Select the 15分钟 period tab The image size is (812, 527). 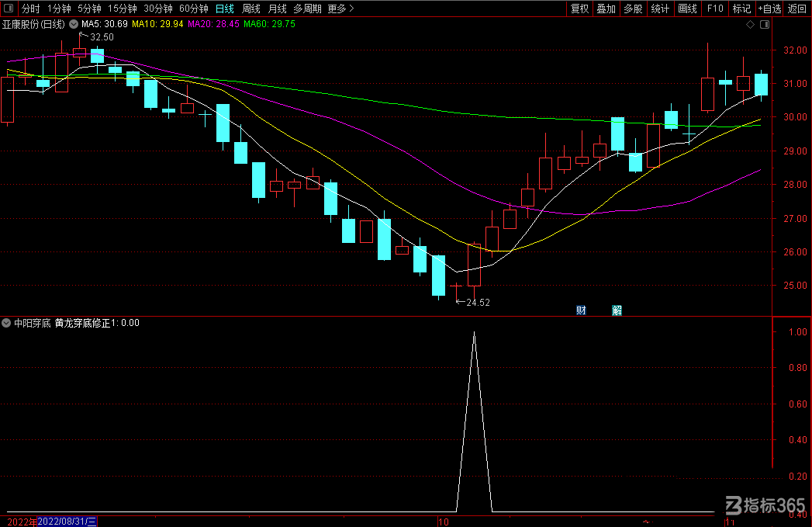pos(123,9)
